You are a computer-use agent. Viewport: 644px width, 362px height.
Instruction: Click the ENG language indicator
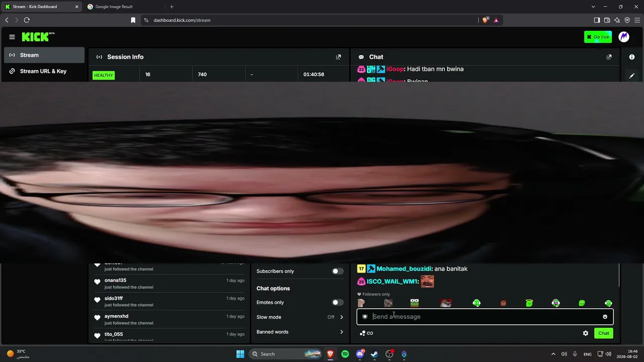tap(588, 354)
